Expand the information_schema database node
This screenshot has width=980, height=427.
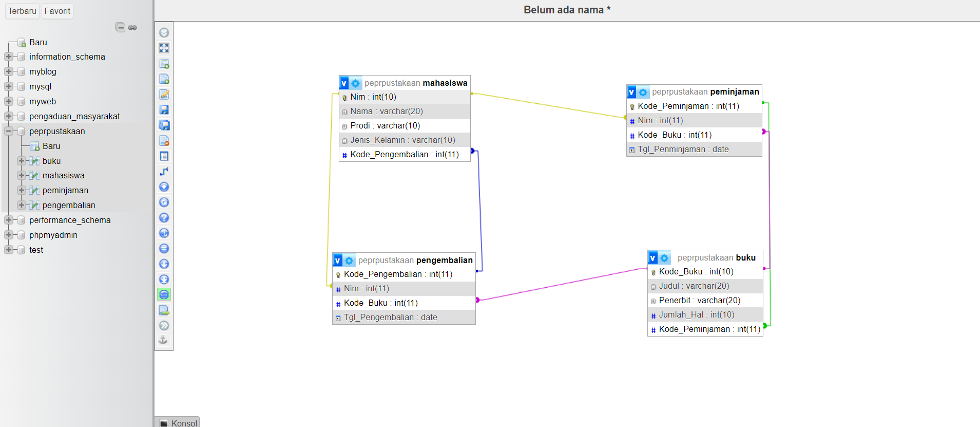coord(9,57)
